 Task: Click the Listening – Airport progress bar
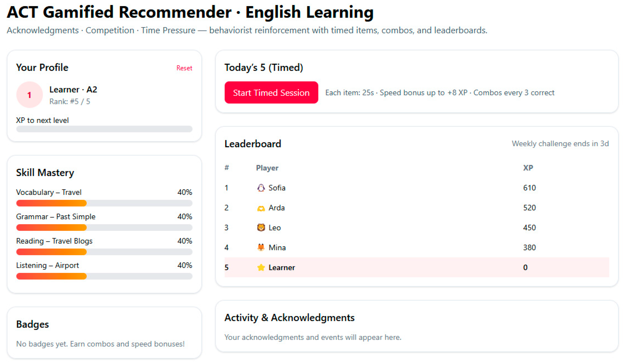coord(104,276)
